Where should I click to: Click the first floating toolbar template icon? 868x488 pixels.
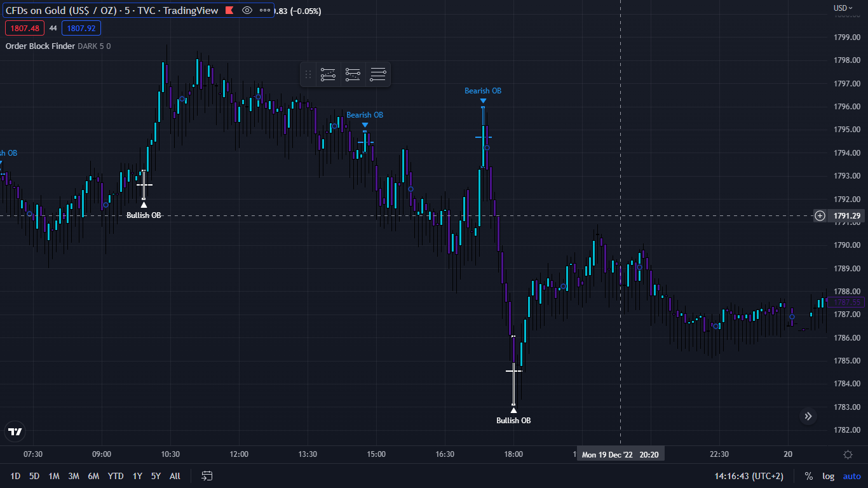(328, 74)
